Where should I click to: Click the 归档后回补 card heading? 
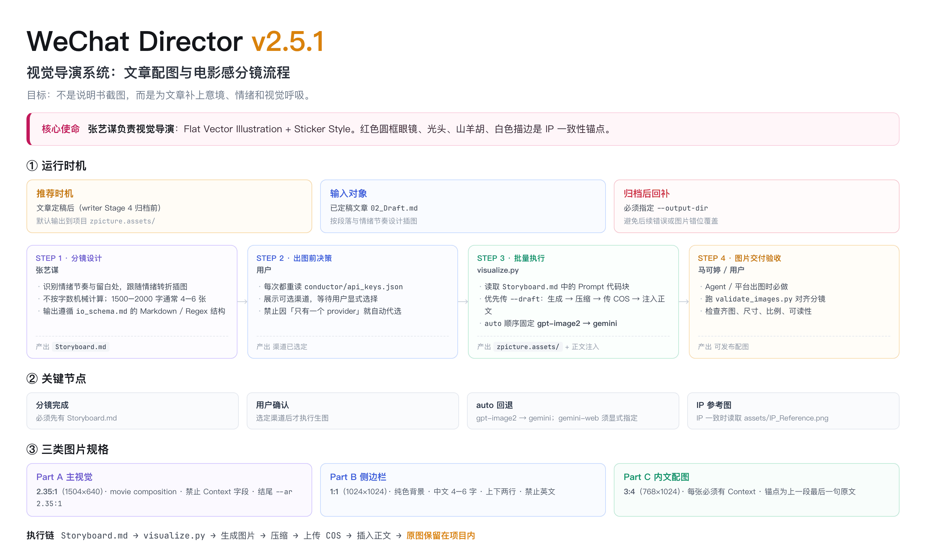coord(647,193)
